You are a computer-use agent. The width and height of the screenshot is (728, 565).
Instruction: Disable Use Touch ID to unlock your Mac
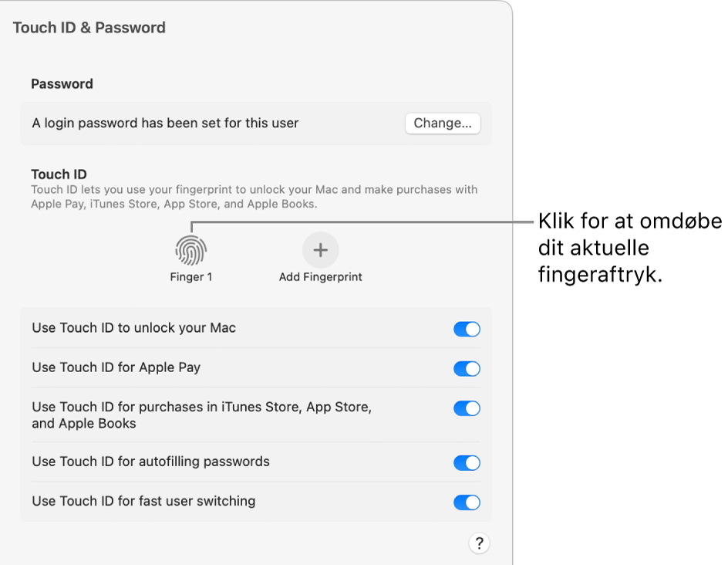click(467, 329)
